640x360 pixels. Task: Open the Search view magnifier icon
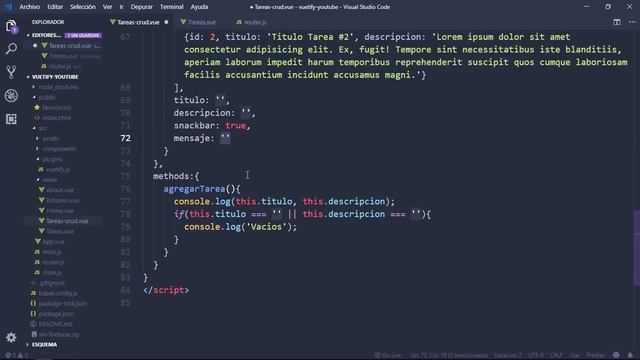(x=11, y=49)
